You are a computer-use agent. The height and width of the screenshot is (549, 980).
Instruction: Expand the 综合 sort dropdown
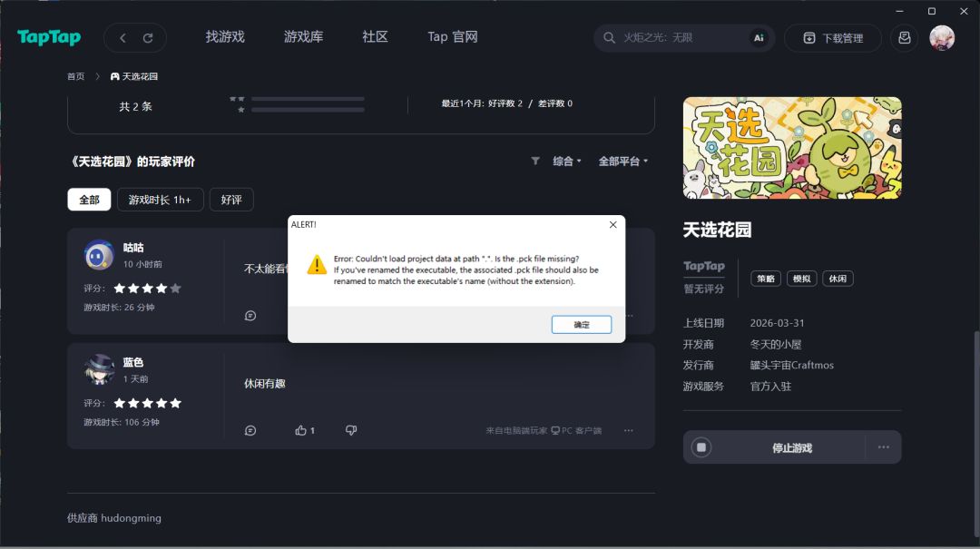point(567,162)
